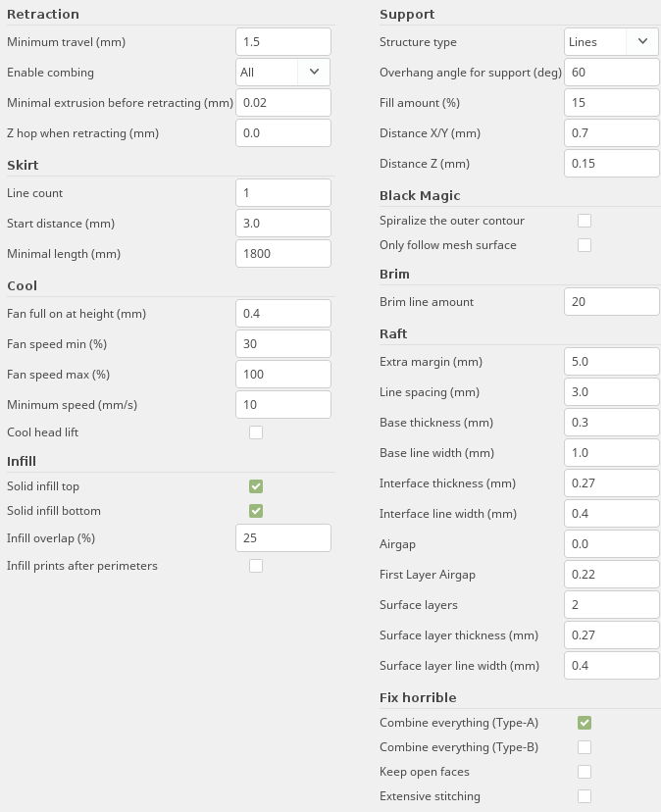Disable Solid infill bottom
The height and width of the screenshot is (812, 661).
click(256, 511)
